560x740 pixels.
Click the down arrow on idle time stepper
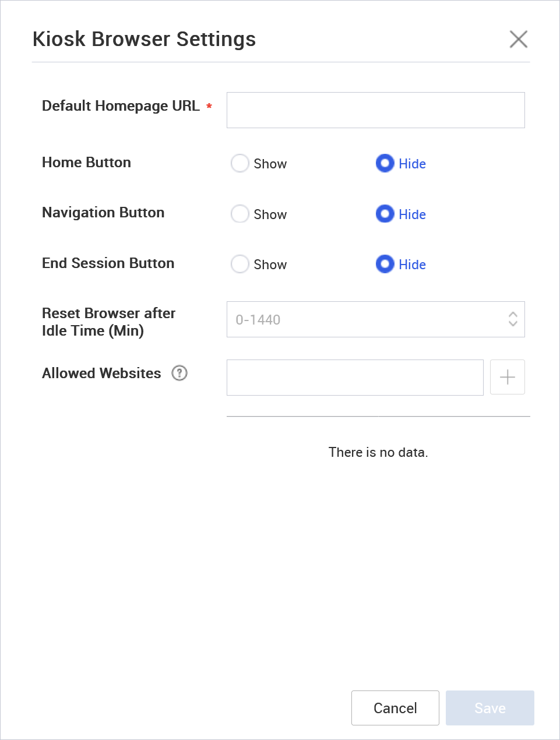pos(512,323)
